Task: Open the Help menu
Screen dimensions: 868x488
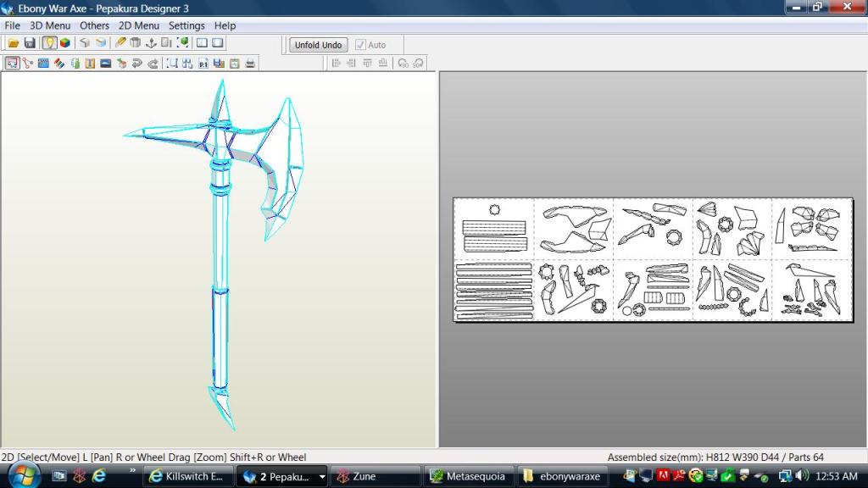Action: pyautogui.click(x=225, y=25)
